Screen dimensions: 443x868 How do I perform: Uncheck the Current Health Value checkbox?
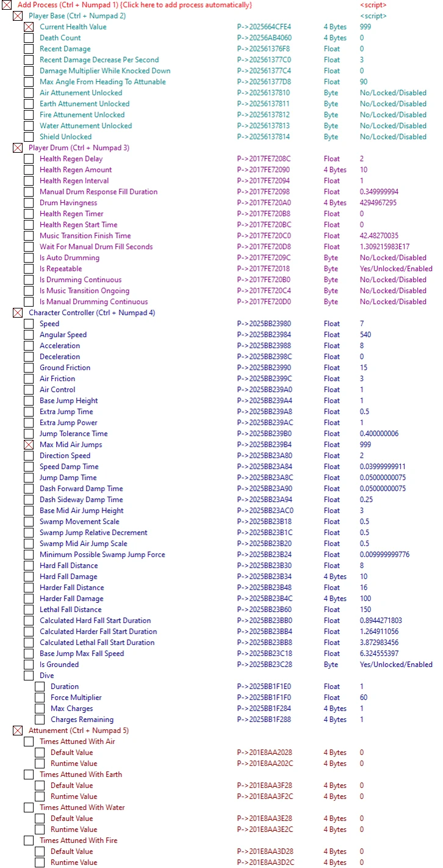(29, 27)
